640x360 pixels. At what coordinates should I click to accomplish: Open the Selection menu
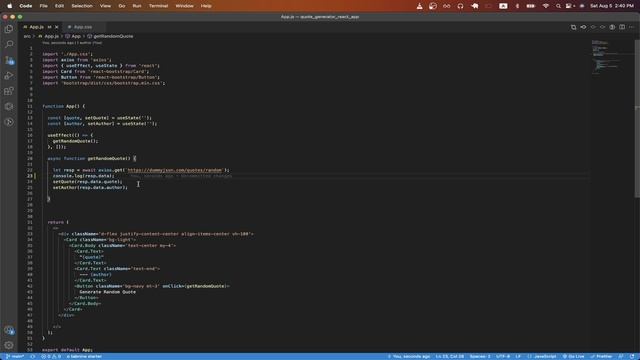tap(82, 6)
